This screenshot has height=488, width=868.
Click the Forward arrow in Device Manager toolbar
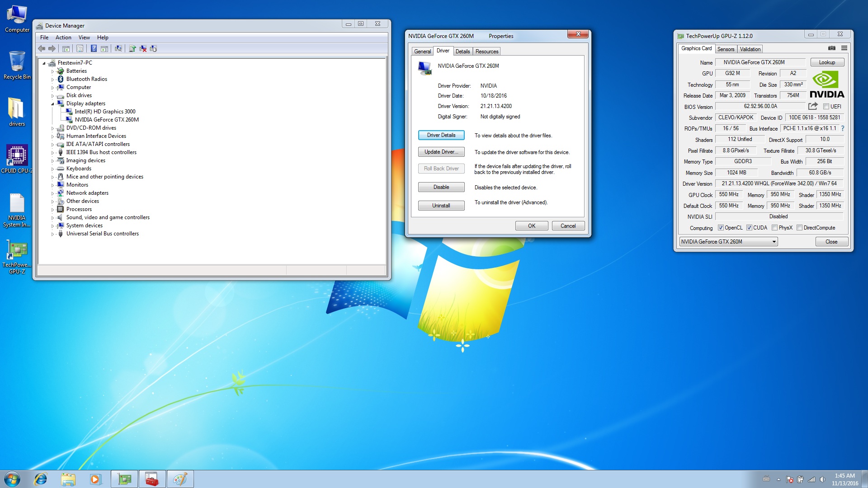click(x=52, y=49)
